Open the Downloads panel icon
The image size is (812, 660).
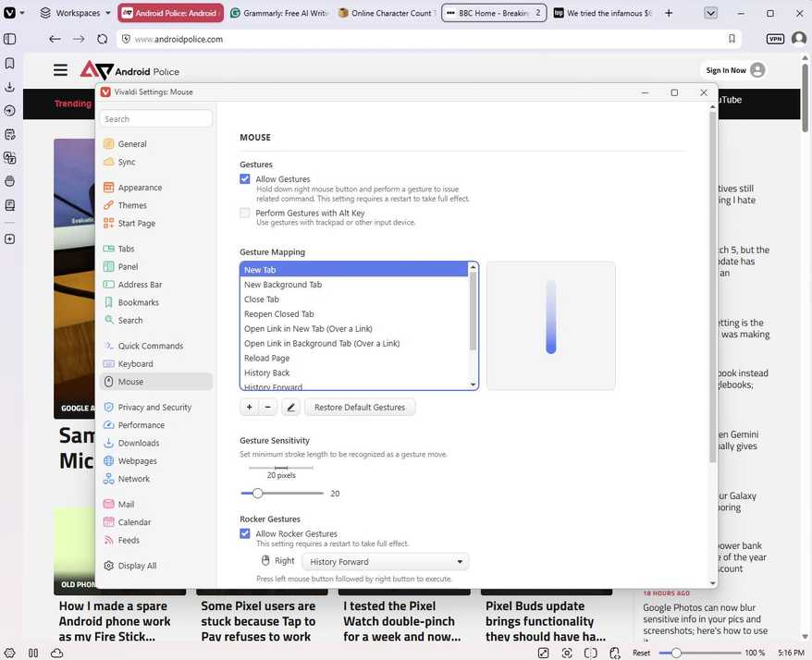point(9,87)
